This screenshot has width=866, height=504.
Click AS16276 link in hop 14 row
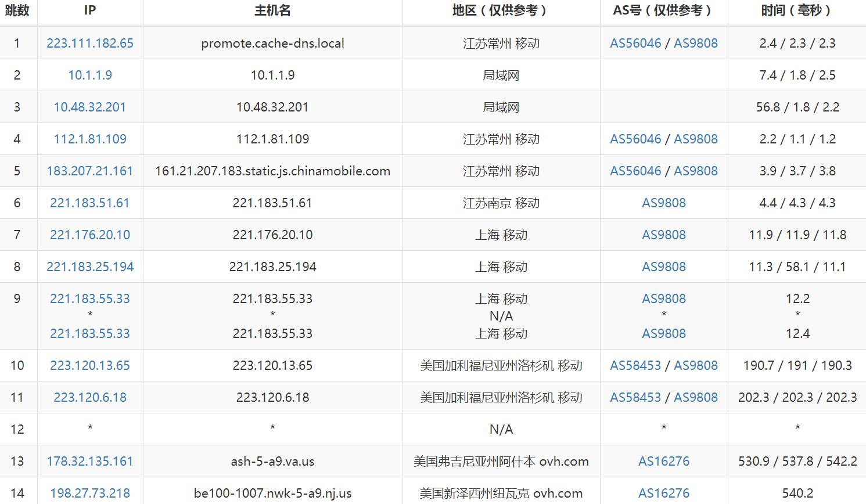(x=664, y=493)
